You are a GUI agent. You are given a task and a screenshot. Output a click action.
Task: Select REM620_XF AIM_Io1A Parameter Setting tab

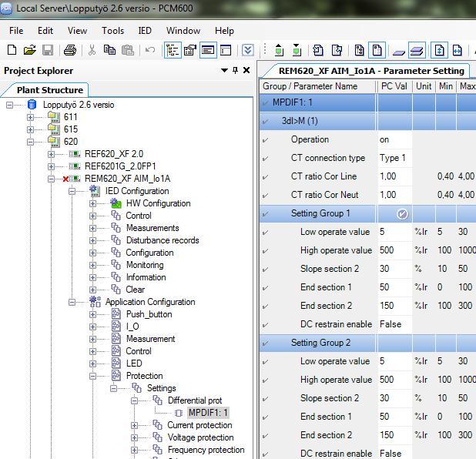[x=371, y=71]
